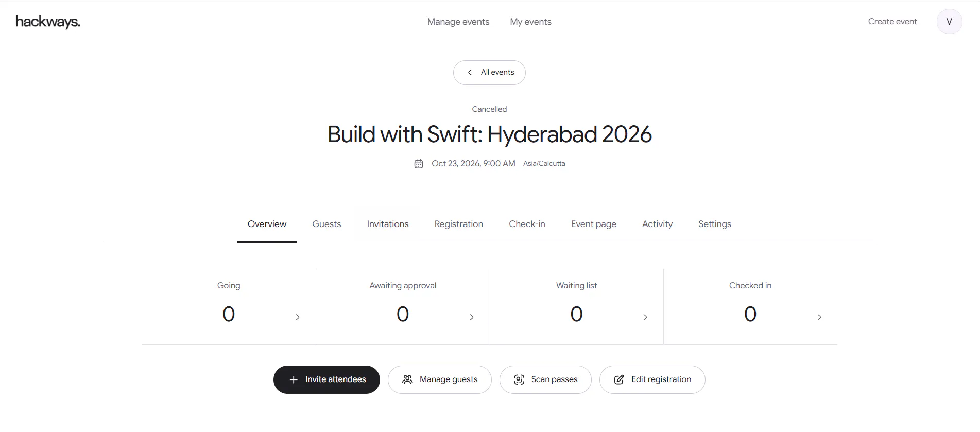
Task: Click My events in top navigation
Action: pos(530,22)
